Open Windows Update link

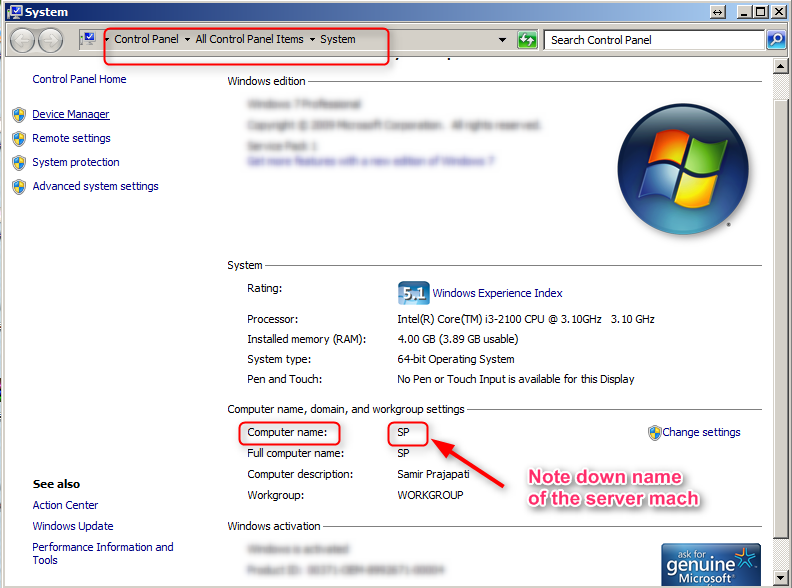pos(73,526)
